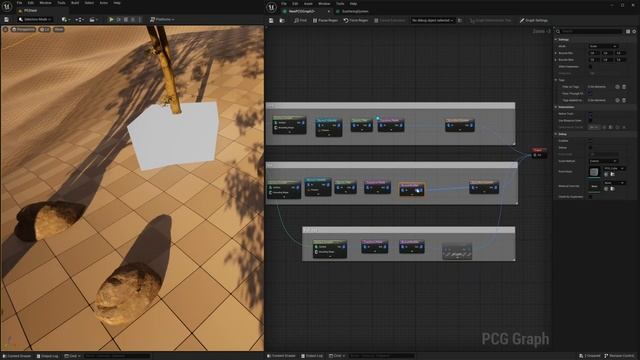Open Output Log in PCG editor status bar
Viewport: 640px width, 360px height.
312,356
